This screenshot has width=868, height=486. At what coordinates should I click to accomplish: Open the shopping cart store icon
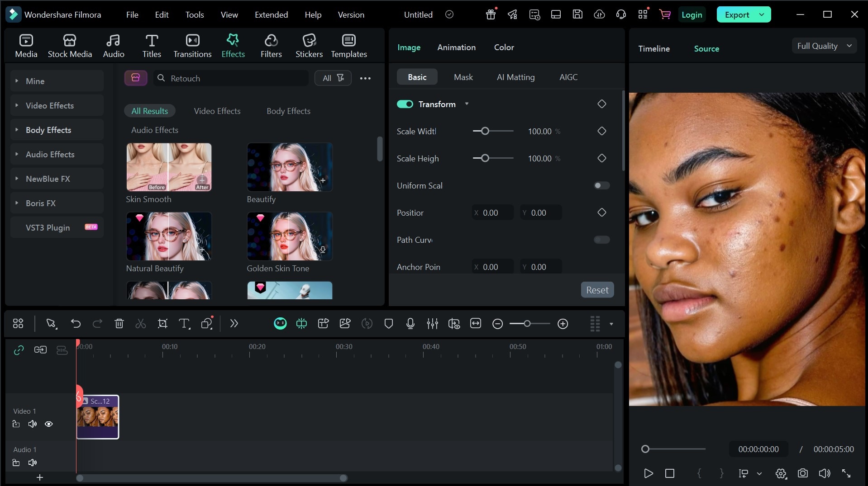tap(664, 14)
